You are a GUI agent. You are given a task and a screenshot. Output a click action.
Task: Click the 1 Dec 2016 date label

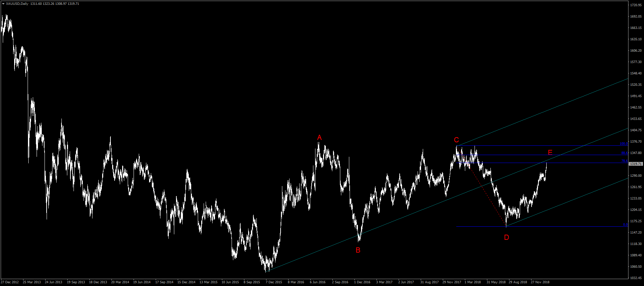(362, 282)
